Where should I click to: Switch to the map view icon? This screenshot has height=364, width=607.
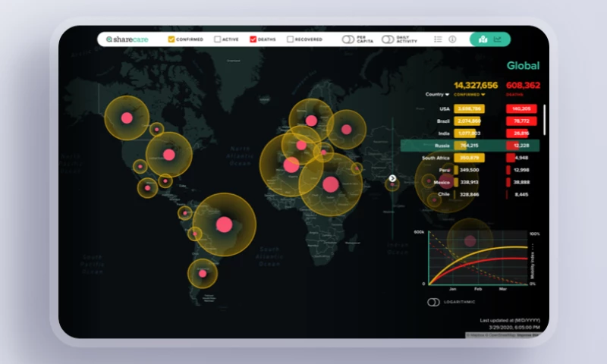[483, 39]
